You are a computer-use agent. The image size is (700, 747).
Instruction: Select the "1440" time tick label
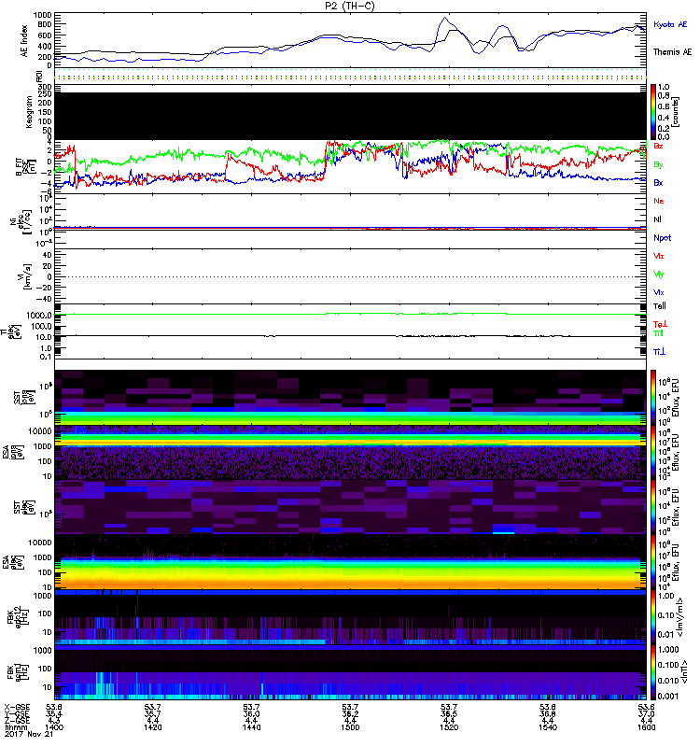[x=251, y=727]
